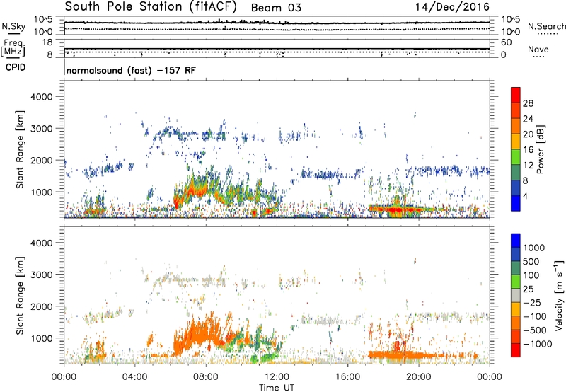Image resolution: width=566 pixels, height=392 pixels.
Task: Click the 'N.Sky' legend label
Action: [13, 27]
